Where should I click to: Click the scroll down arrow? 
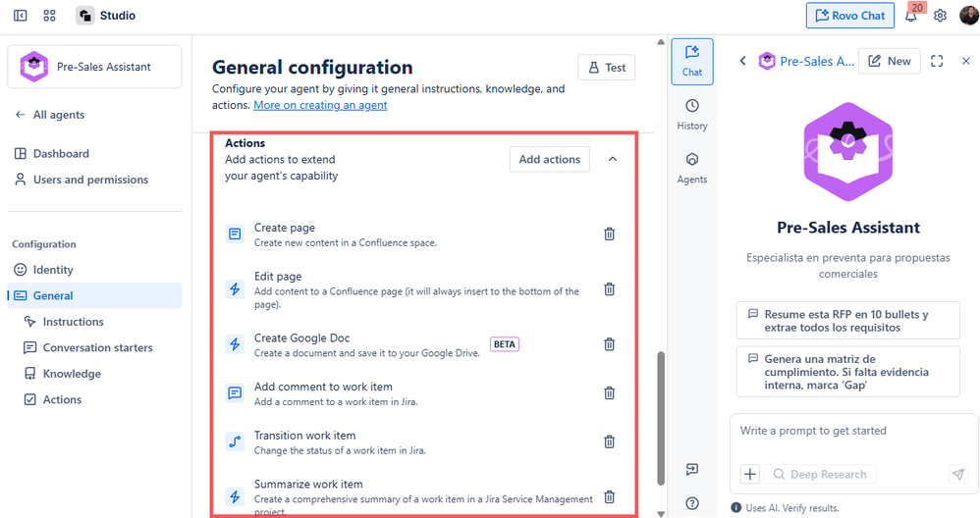click(661, 514)
